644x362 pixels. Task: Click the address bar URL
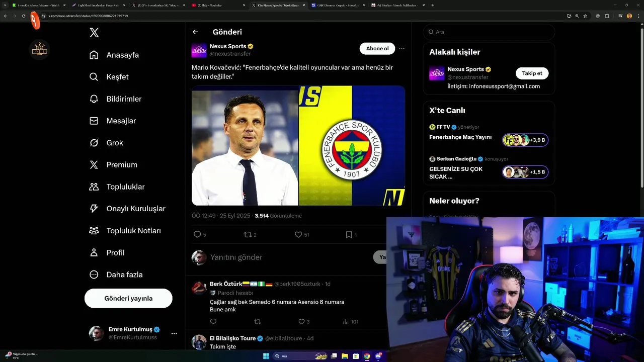89,16
